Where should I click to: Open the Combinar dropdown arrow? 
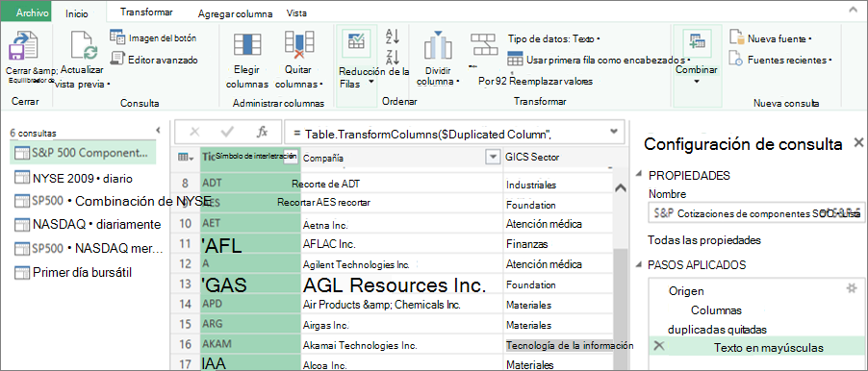click(x=696, y=82)
